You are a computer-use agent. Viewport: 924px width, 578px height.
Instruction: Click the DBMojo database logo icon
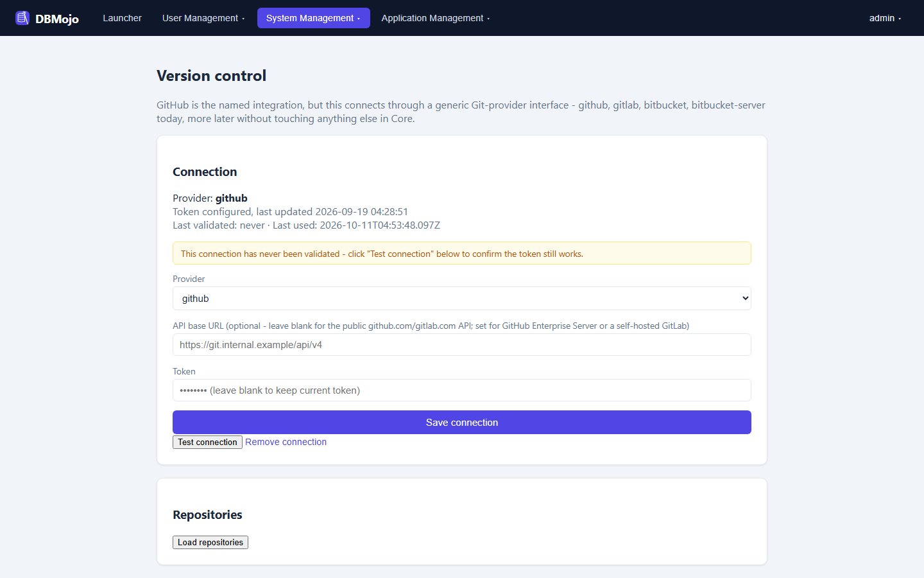[x=22, y=18]
